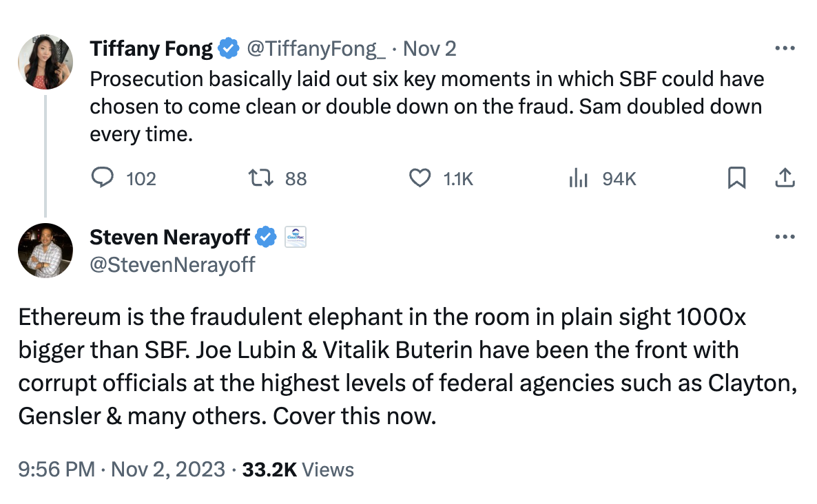
Task: Share Tiffany Fong's tweet
Action: [x=785, y=179]
